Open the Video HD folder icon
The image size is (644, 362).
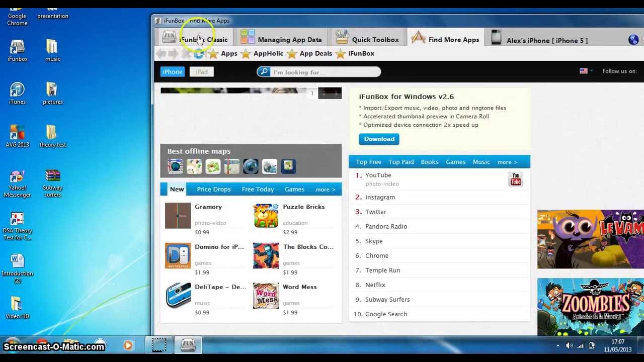click(17, 308)
